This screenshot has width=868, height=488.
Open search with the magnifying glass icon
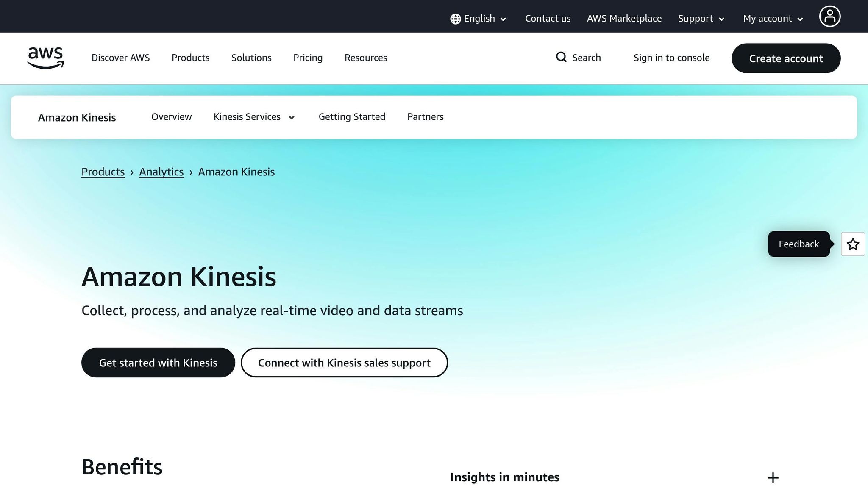[x=561, y=57]
